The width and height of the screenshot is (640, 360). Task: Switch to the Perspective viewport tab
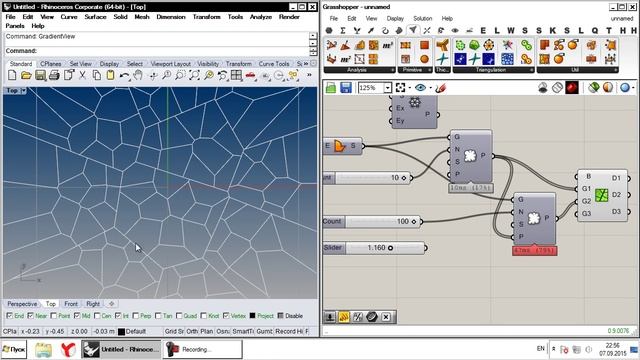click(x=22, y=304)
